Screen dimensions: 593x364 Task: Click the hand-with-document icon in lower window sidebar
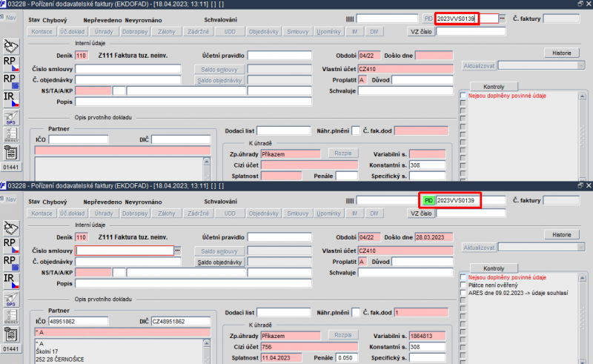(x=11, y=228)
